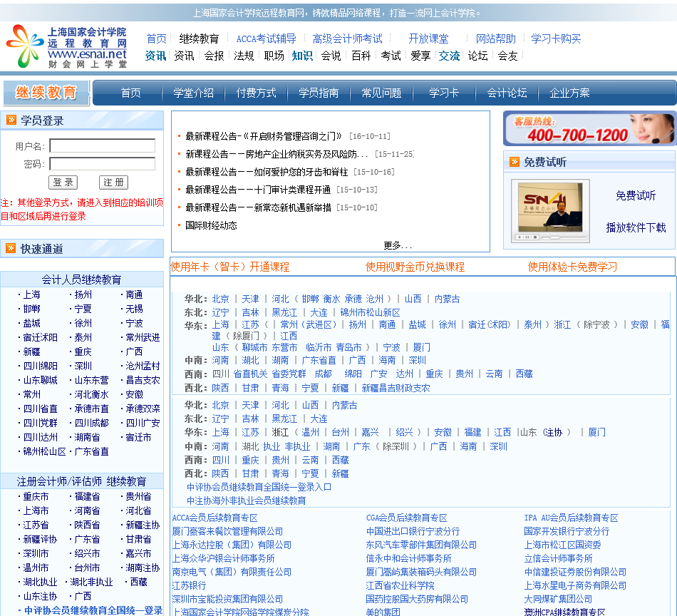Open the 开放课堂 menu item
This screenshot has width=677, height=616.
pos(429,39)
